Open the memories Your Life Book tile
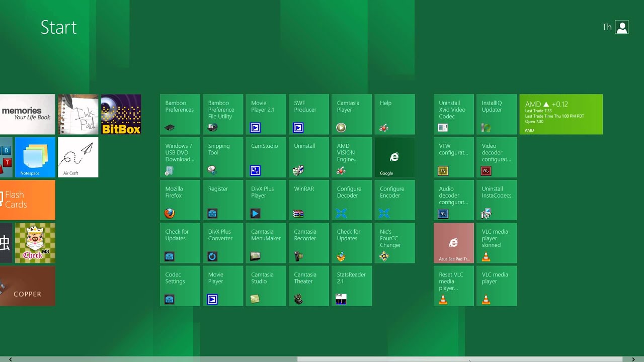The width and height of the screenshot is (644, 362). click(x=28, y=114)
